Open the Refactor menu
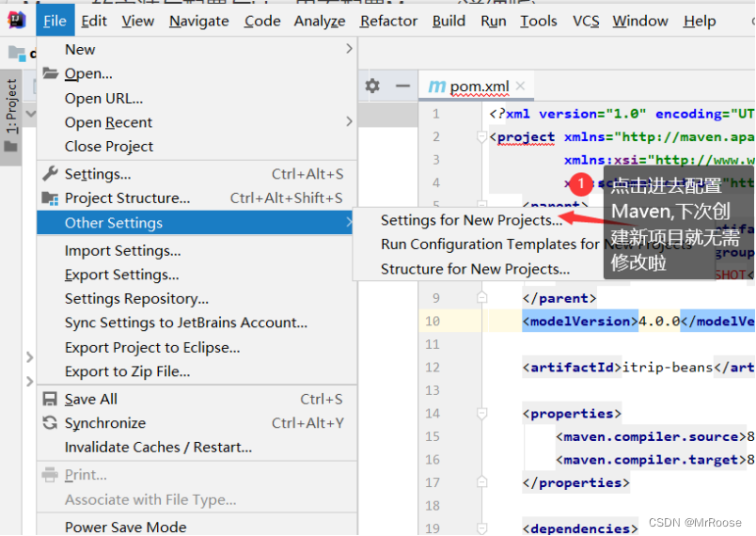Viewport: 756px width, 536px height. click(x=388, y=21)
